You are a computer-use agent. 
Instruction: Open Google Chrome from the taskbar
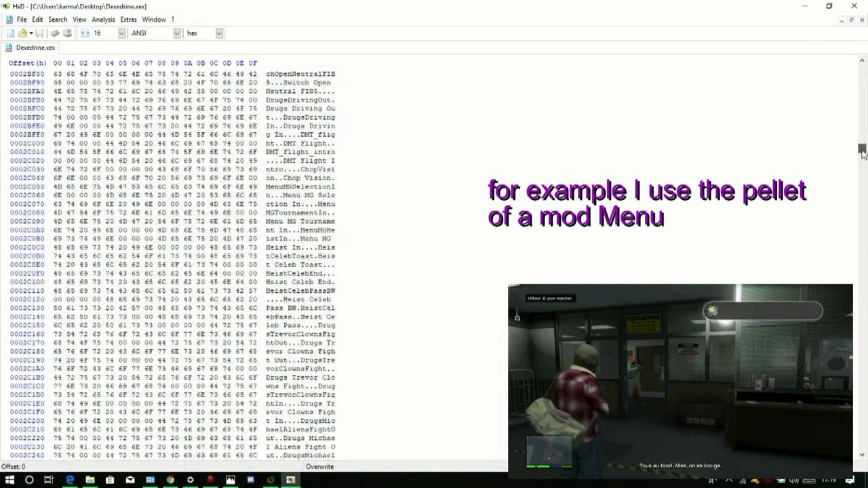pos(170,480)
